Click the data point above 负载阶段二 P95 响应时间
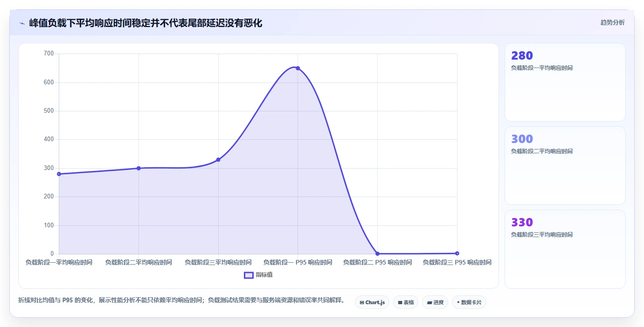The height and width of the screenshot is (327, 644). [x=377, y=253]
